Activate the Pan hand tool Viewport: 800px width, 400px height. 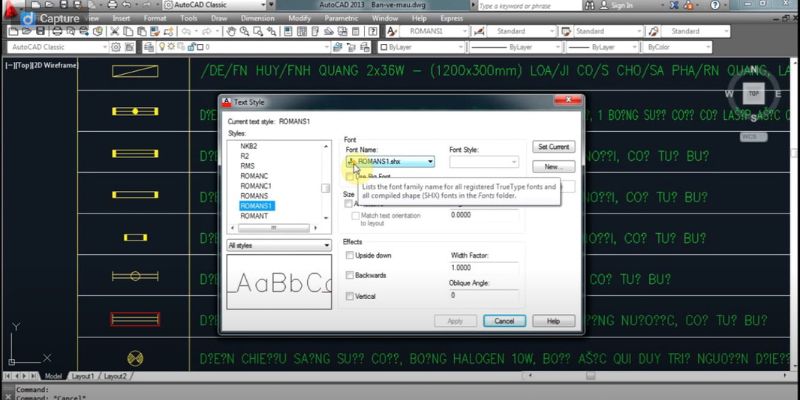pyautogui.click(x=231, y=31)
